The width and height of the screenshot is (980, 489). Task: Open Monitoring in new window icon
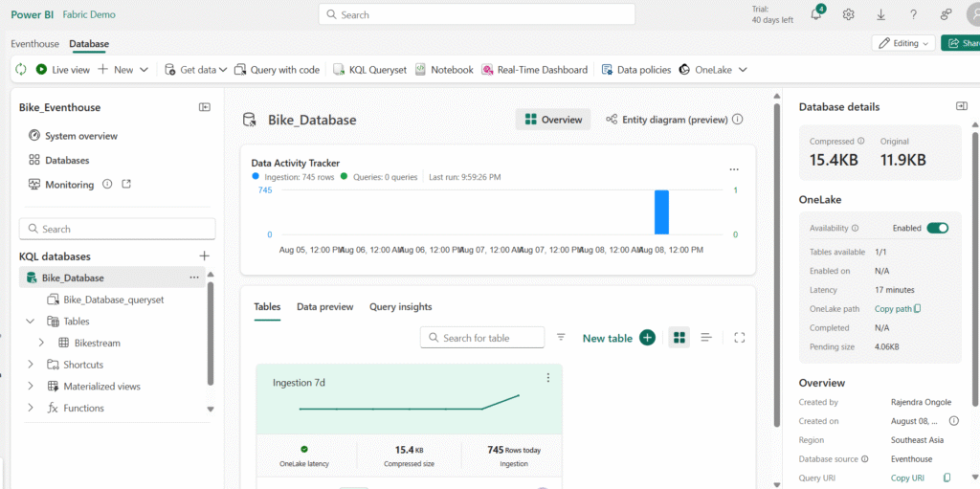tap(126, 185)
